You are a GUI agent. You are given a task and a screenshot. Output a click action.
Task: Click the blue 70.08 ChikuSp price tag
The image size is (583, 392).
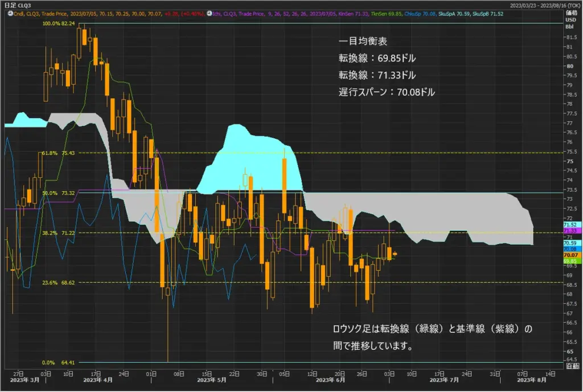[x=570, y=249]
